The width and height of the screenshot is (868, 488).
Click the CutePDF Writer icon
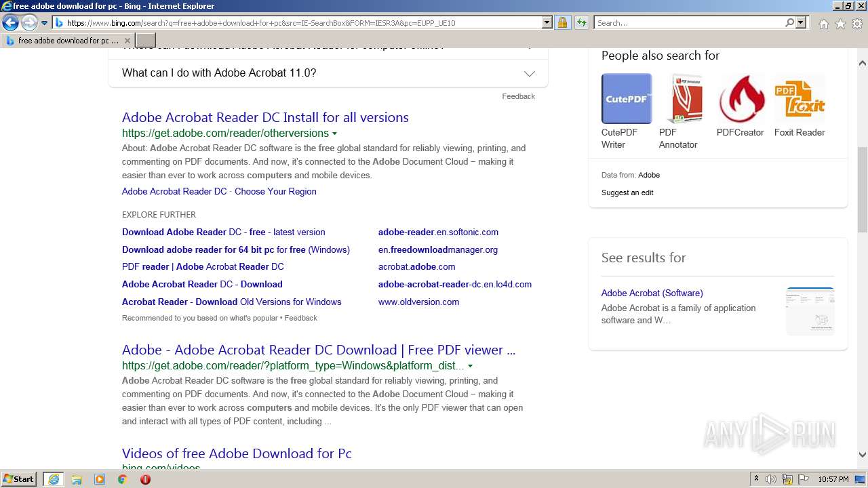point(627,98)
